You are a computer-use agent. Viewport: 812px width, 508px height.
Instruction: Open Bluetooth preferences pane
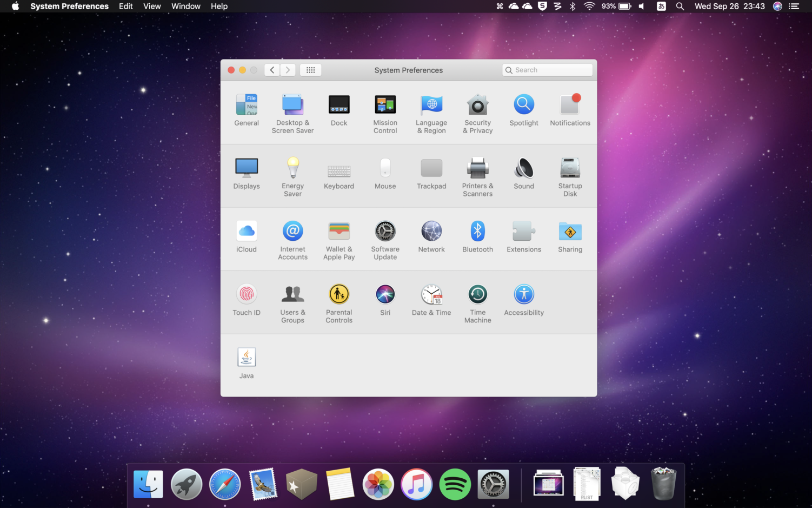pyautogui.click(x=478, y=237)
